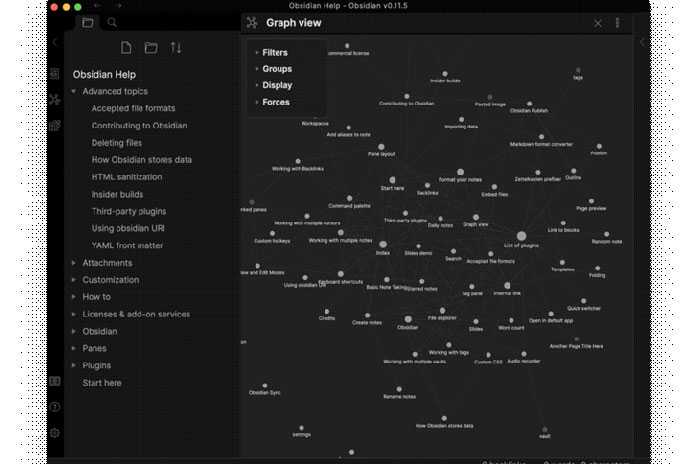Open the help icon in the ribbon

click(55, 407)
